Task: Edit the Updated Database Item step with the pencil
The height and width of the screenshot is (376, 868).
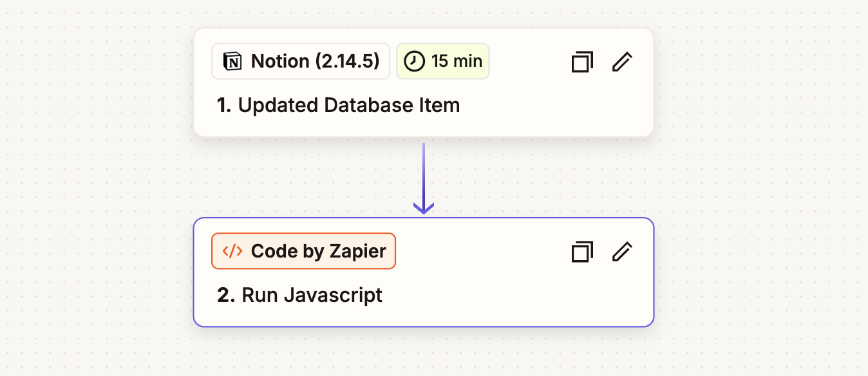Action: tap(622, 62)
